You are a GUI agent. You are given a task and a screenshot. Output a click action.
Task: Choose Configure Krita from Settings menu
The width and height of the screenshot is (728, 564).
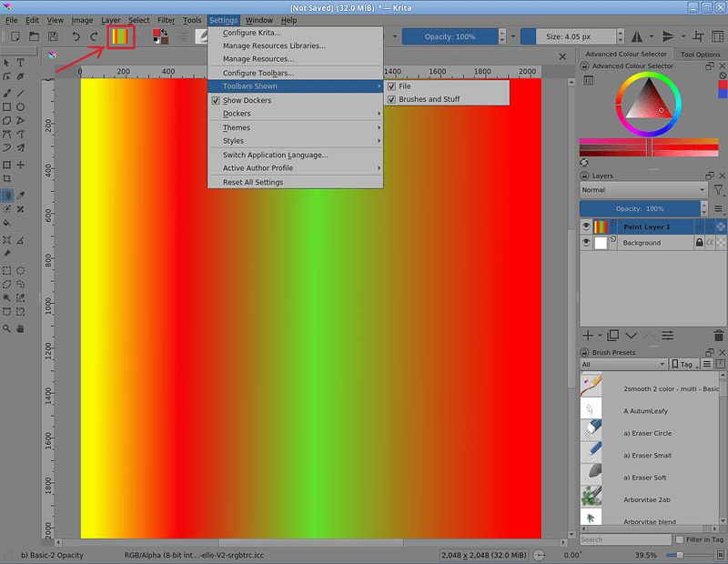(252, 33)
